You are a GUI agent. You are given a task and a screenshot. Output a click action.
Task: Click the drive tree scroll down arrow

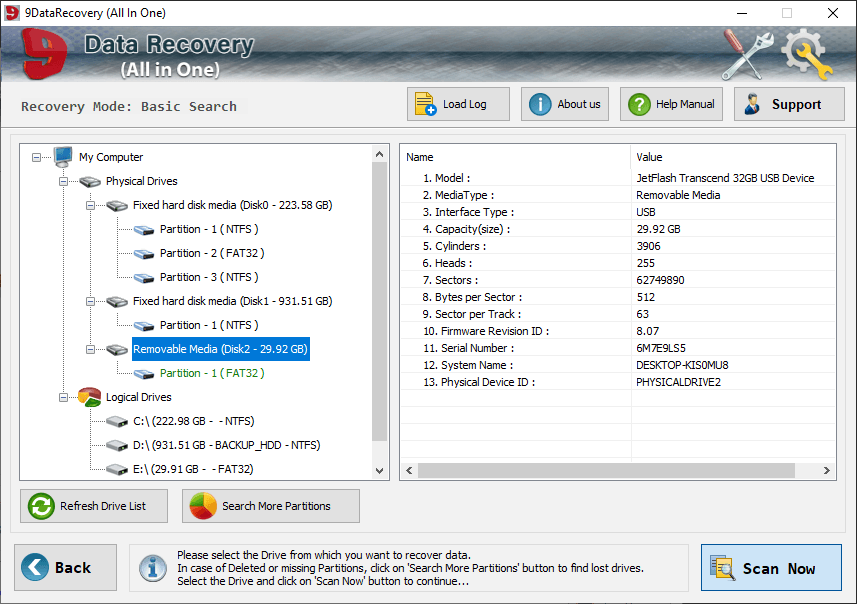coord(380,471)
